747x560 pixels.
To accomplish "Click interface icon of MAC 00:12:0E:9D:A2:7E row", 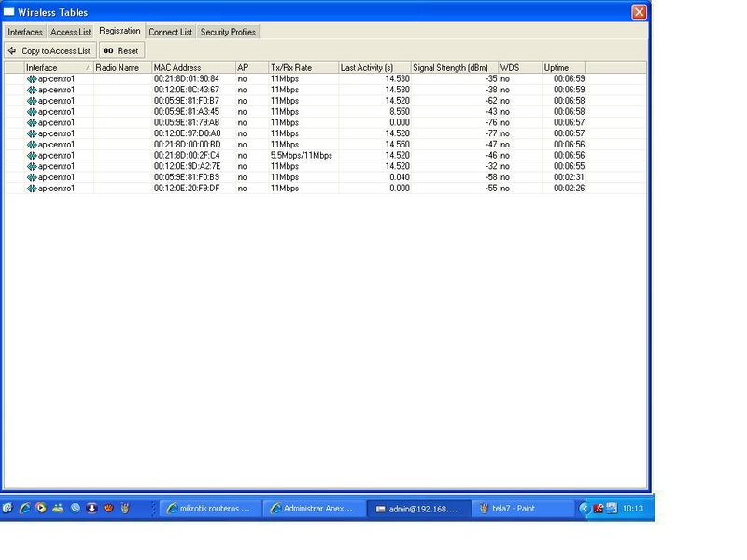I will tap(32, 167).
